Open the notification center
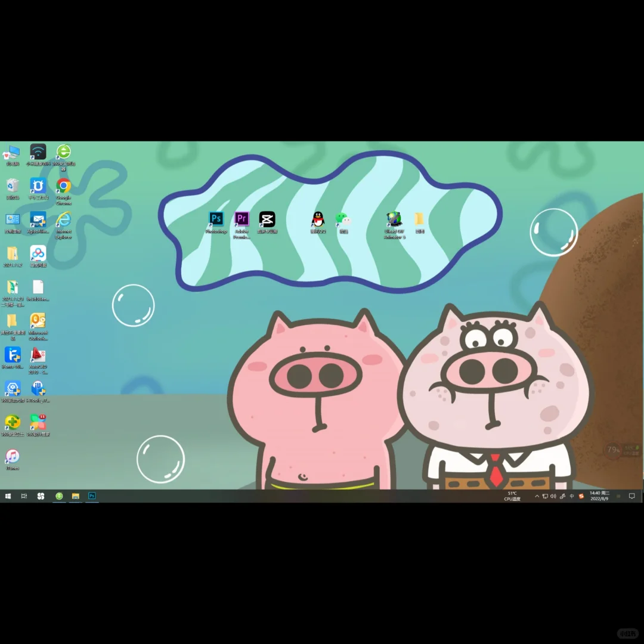The image size is (644, 644). pyautogui.click(x=631, y=496)
